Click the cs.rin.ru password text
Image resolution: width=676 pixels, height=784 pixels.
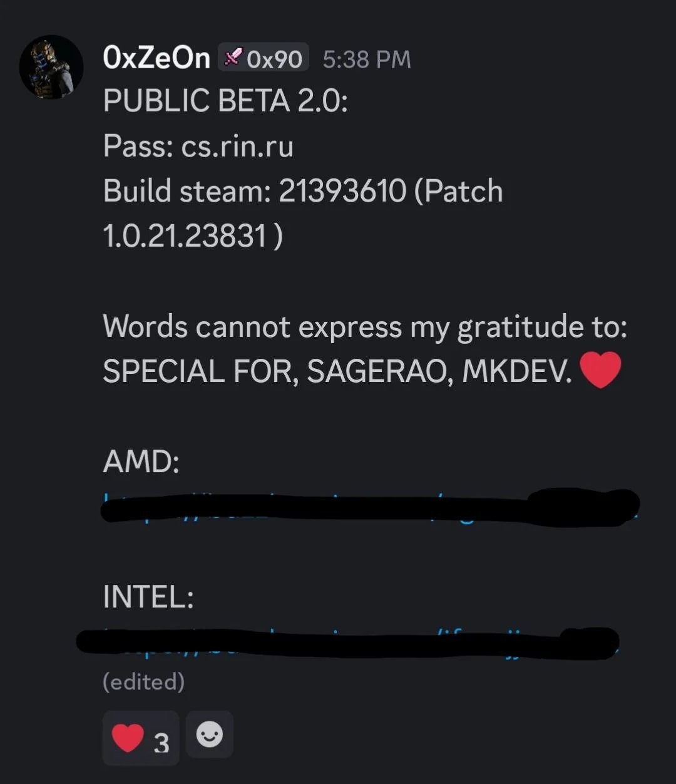click(237, 147)
